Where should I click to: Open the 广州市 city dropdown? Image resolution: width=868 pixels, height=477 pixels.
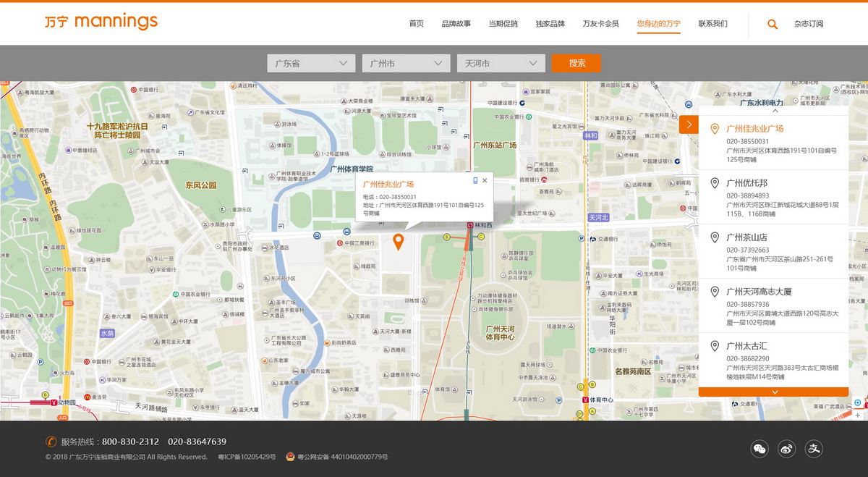[x=406, y=63]
